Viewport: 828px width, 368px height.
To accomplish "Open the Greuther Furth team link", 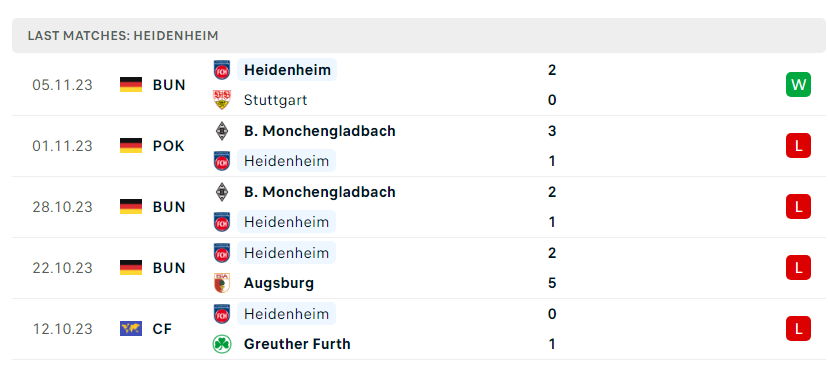I will coord(297,344).
